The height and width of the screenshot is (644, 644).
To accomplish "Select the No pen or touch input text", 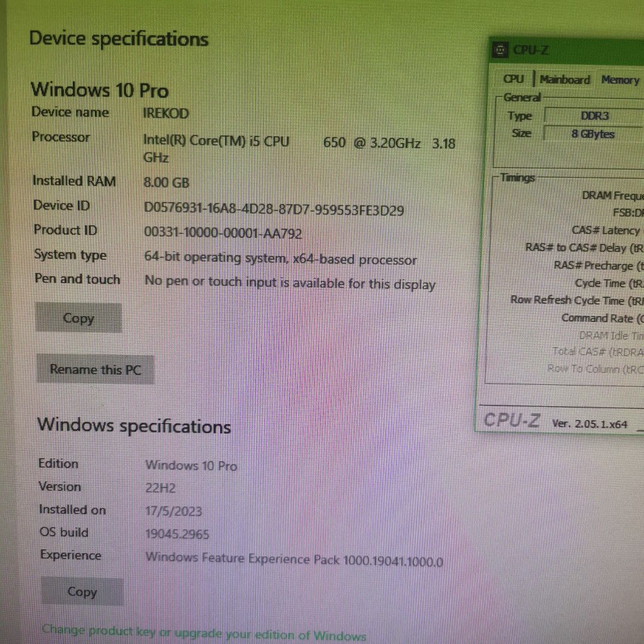I will click(290, 283).
